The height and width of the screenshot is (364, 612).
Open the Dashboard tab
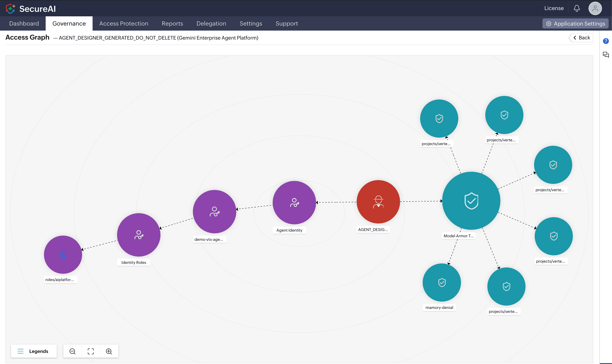click(x=24, y=23)
